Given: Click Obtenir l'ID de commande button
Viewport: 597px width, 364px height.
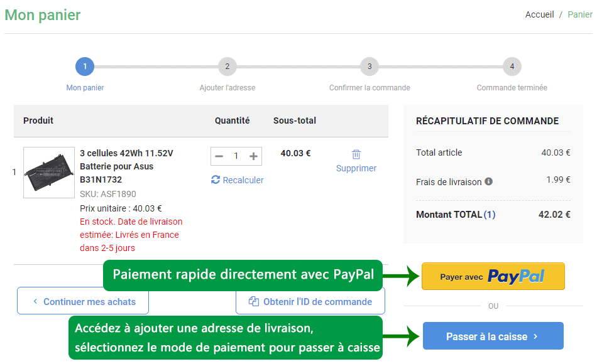Looking at the screenshot, I should 310,301.
